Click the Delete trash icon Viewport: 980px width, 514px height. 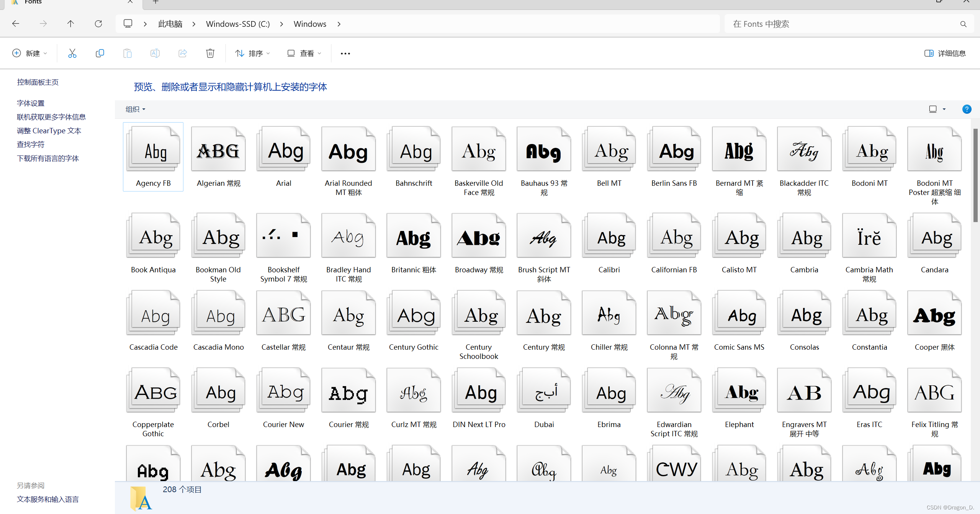click(210, 53)
